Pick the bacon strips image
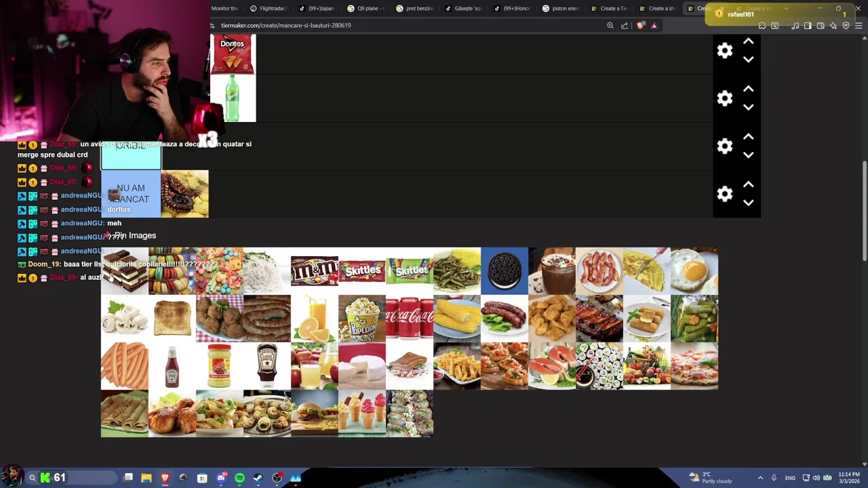Viewport: 868px width, 488px height. [599, 271]
